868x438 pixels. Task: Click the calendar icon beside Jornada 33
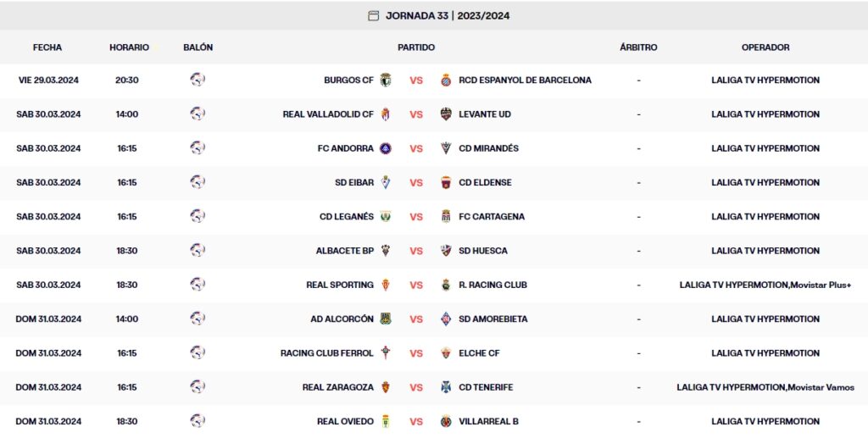[373, 15]
